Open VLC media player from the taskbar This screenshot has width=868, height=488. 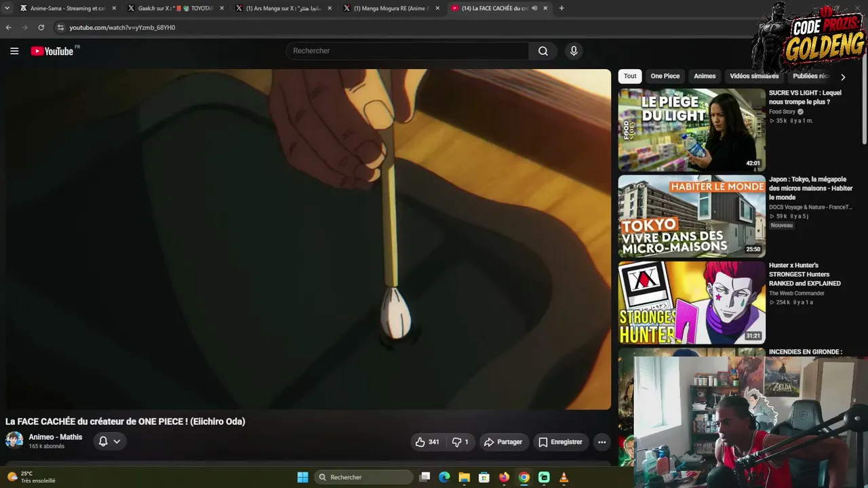click(x=564, y=477)
